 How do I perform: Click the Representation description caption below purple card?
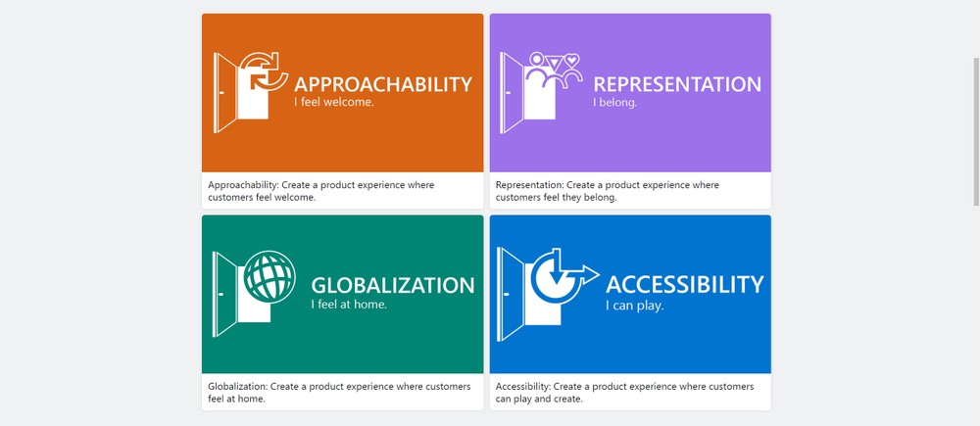tap(608, 191)
